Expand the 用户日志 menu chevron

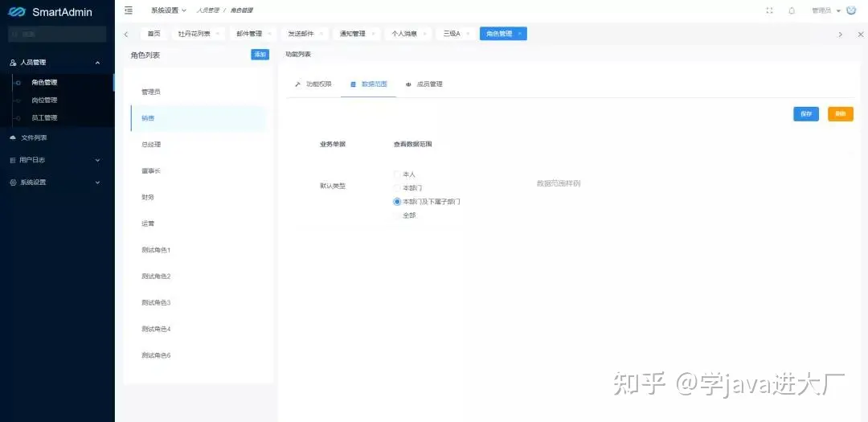coord(97,160)
